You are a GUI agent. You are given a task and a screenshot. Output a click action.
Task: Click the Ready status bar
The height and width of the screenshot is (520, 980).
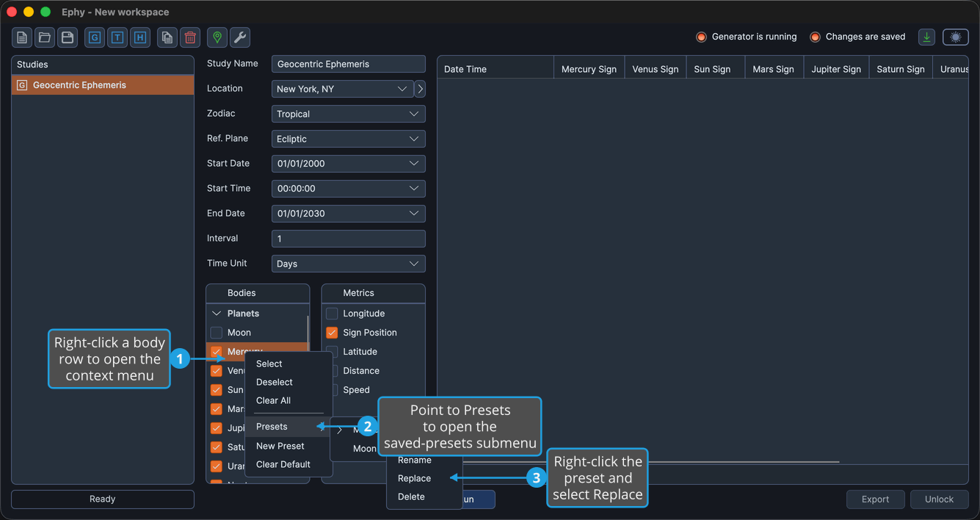[x=103, y=499]
